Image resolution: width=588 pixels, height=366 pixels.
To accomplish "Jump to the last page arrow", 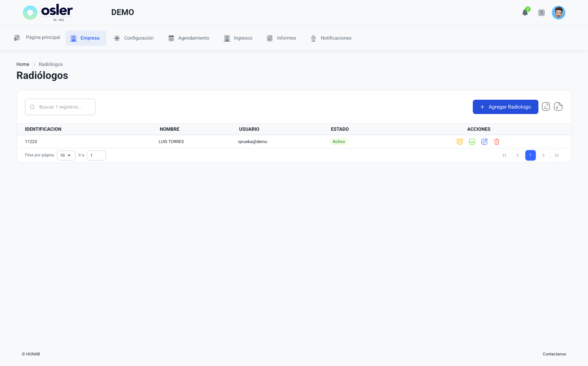I will click(557, 155).
